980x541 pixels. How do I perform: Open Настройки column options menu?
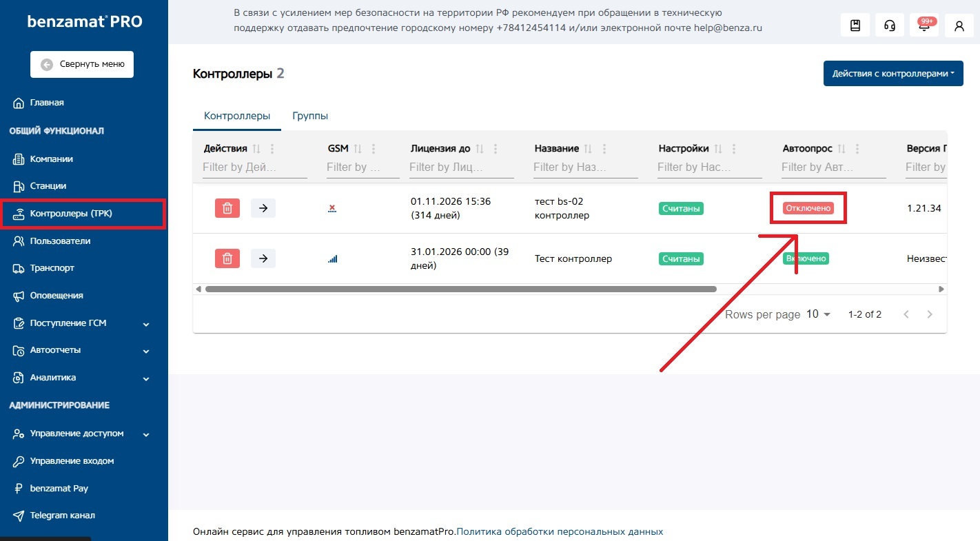pos(734,149)
